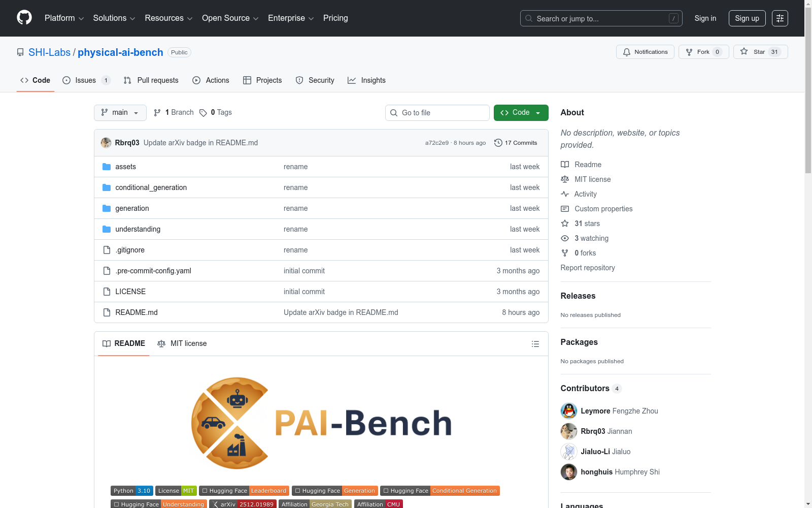
Task: Focus the Search or jump to field
Action: (601, 18)
